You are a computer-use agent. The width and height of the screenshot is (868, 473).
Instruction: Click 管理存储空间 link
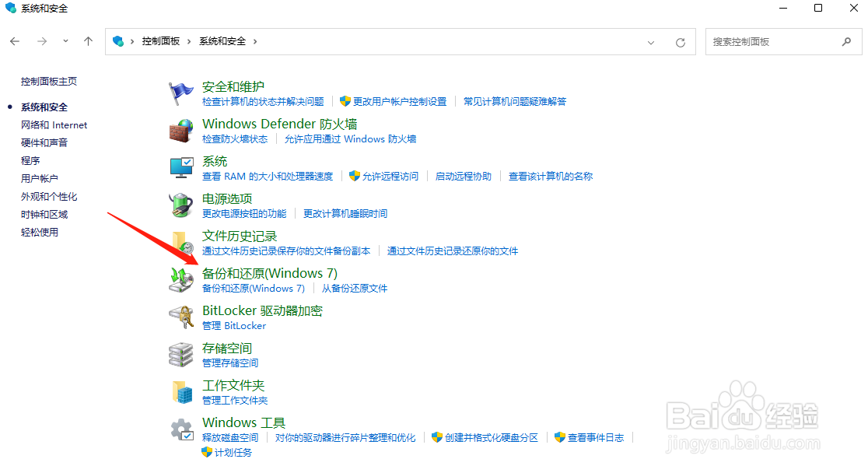tap(230, 363)
